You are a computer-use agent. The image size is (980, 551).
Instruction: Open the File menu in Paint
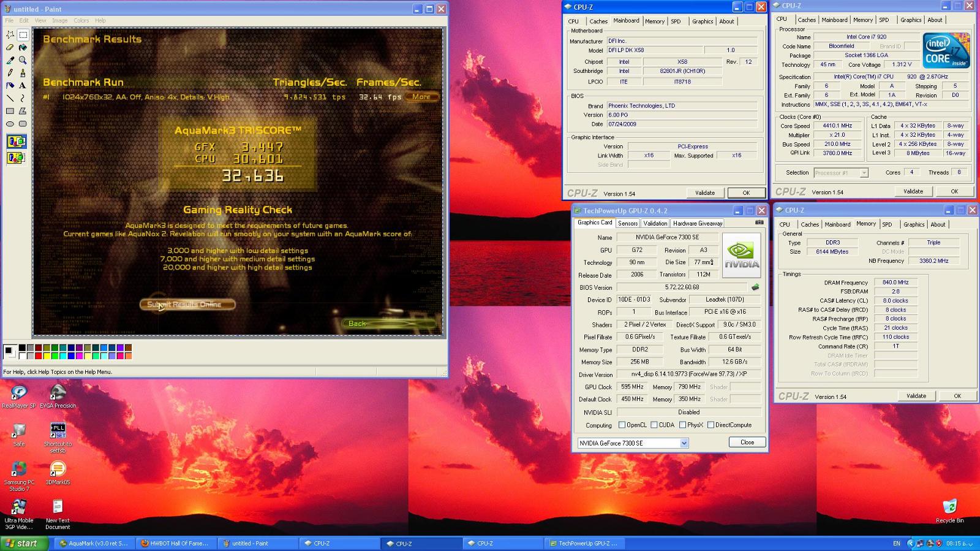(x=9, y=20)
